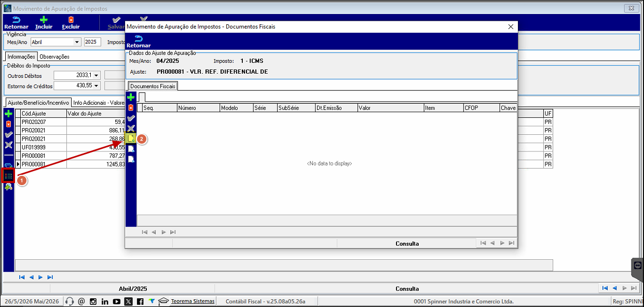Switch to the Informações tab
Image resolution: width=644 pixels, height=307 pixels.
21,57
